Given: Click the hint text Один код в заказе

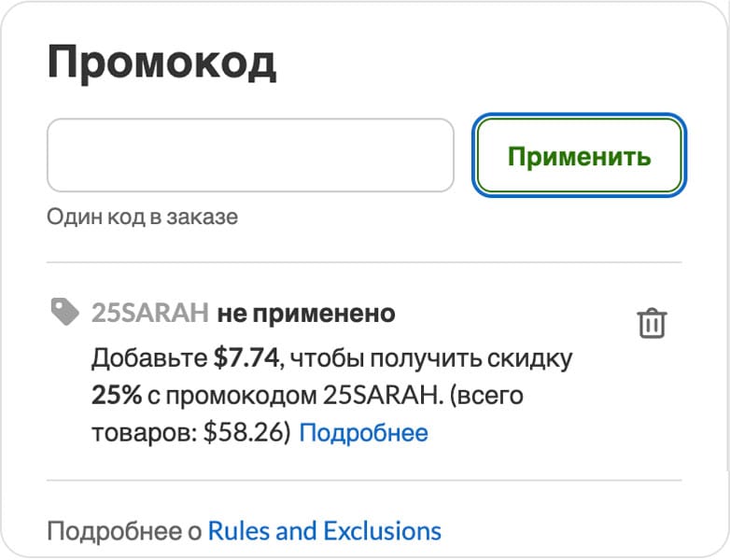Looking at the screenshot, I should [142, 217].
